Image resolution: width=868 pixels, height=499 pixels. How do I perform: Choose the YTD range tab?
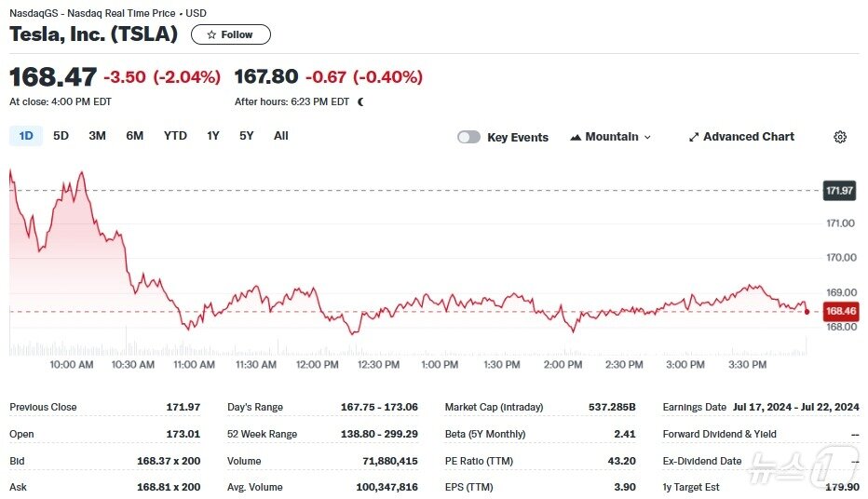point(175,136)
